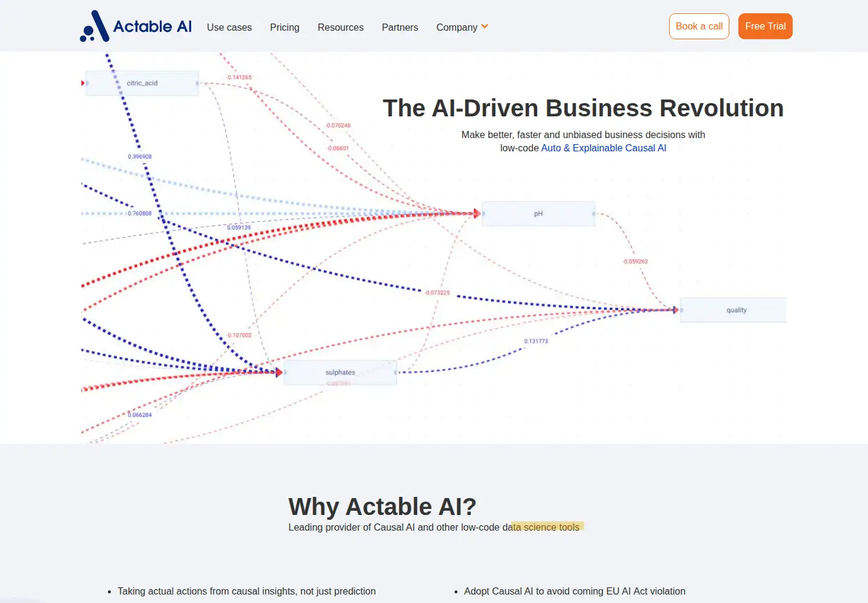The width and height of the screenshot is (868, 603).
Task: Click the quality node in the graph
Action: [734, 310]
